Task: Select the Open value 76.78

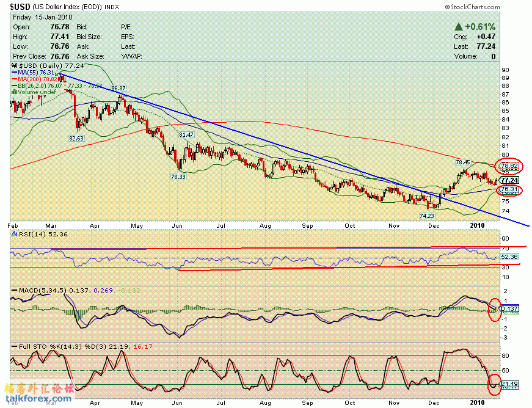Action: coord(60,26)
